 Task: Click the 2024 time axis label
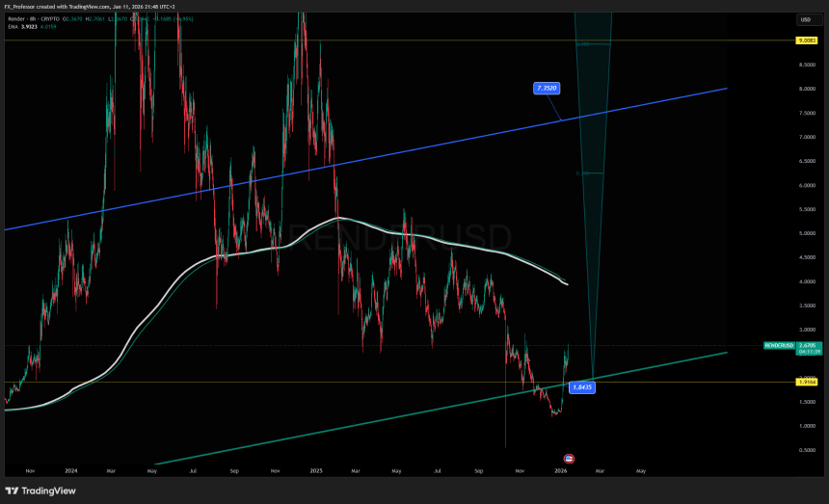pos(70,470)
